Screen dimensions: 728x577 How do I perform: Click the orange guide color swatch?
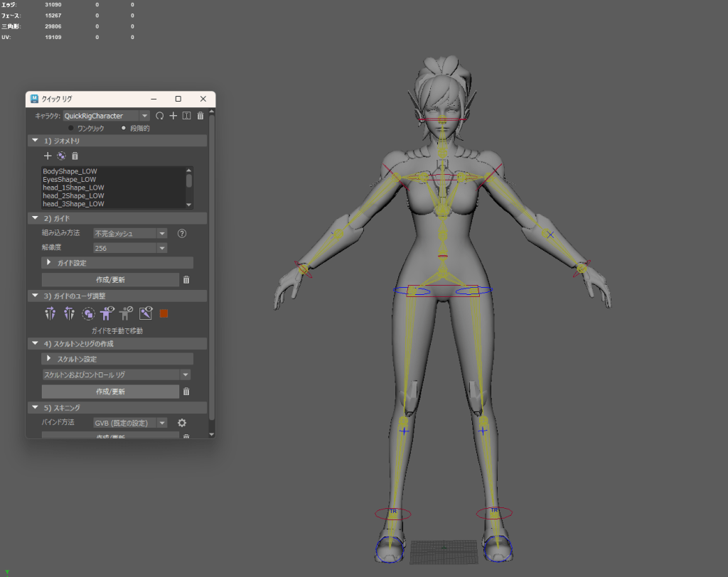click(164, 313)
